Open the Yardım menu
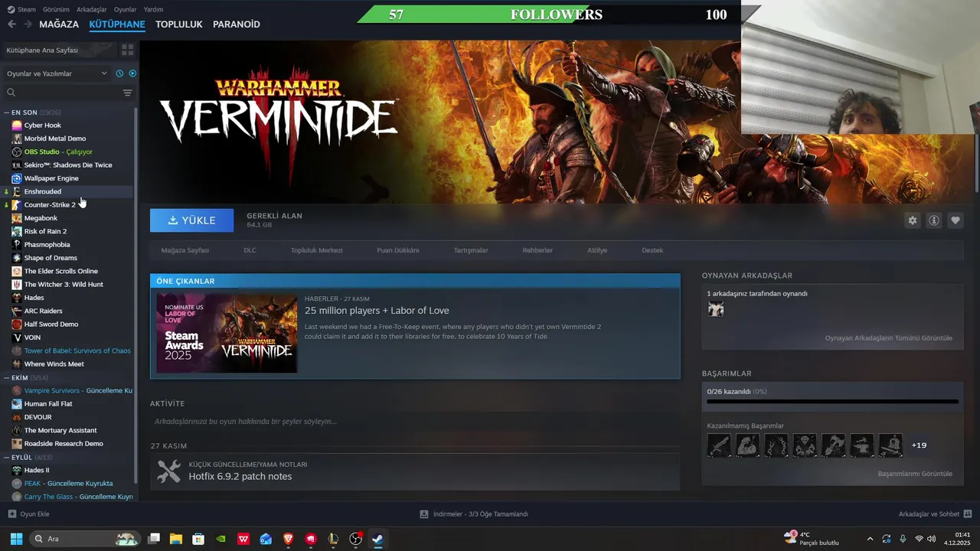The height and width of the screenshot is (551, 980). (153, 9)
